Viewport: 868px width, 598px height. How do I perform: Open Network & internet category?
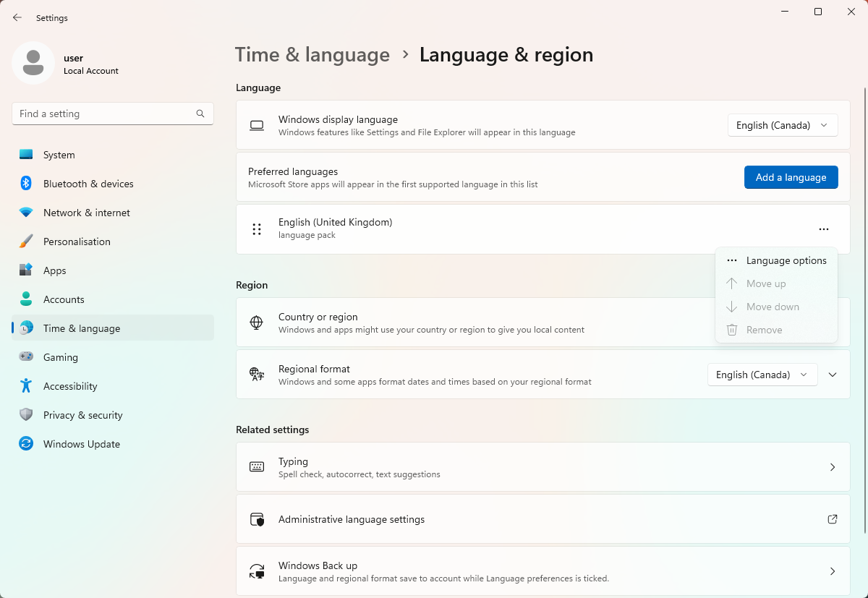click(113, 213)
